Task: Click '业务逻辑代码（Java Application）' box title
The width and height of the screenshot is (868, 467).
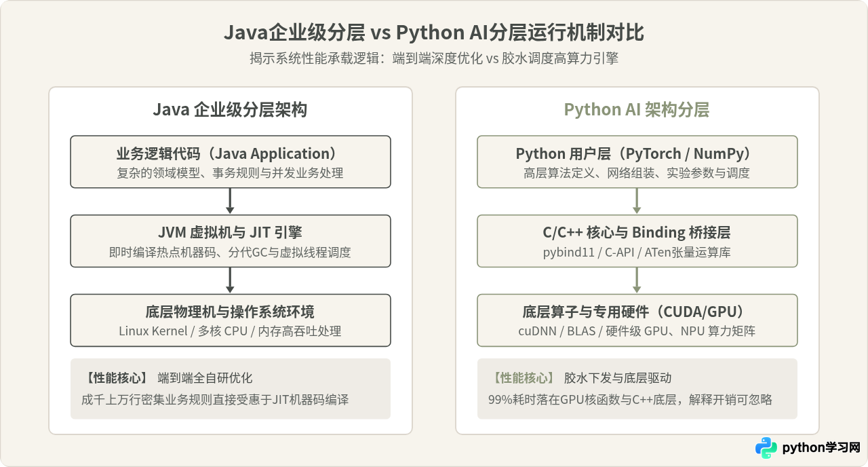Action: point(230,153)
